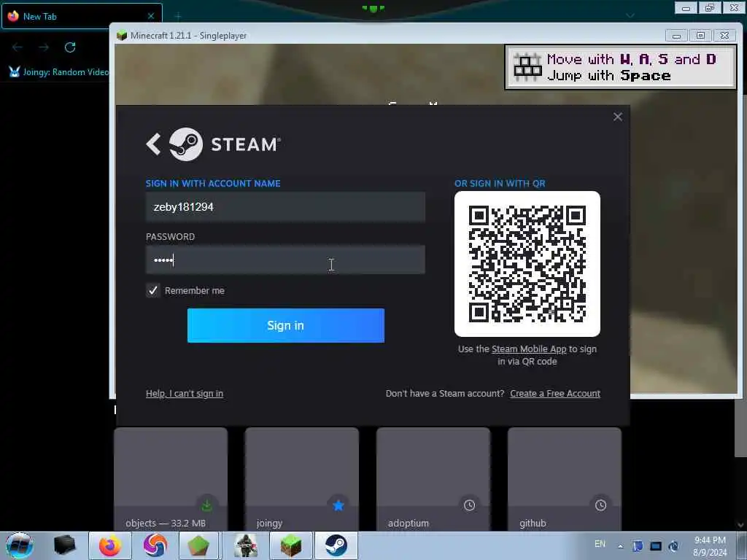Open the swirl browser taskbar icon
Image resolution: width=747 pixels, height=560 pixels.
click(155, 545)
